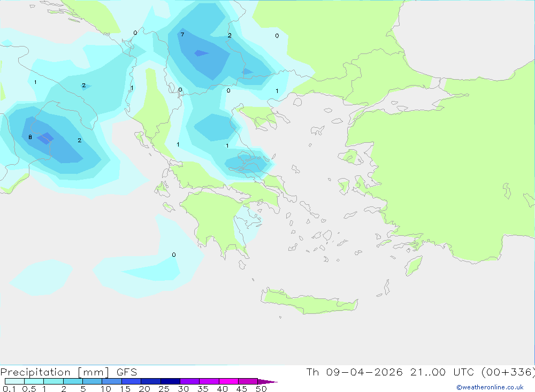535x392 pixels.
Task: Click legend scale label '50'
Action: [x=261, y=389]
